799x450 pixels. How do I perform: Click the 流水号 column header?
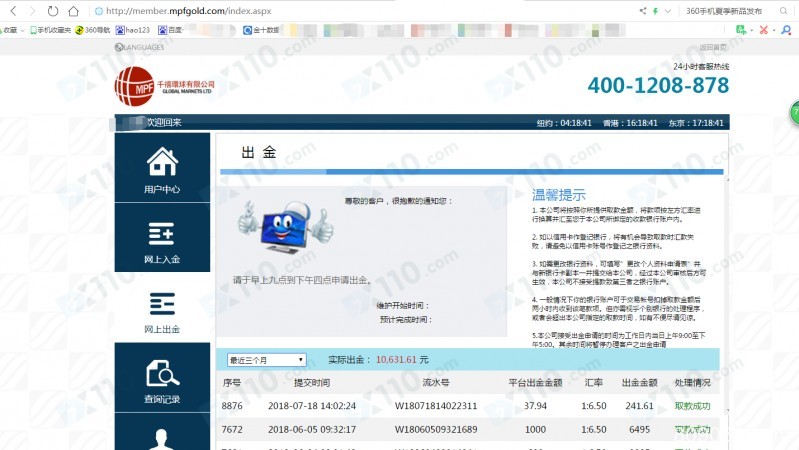tap(436, 382)
